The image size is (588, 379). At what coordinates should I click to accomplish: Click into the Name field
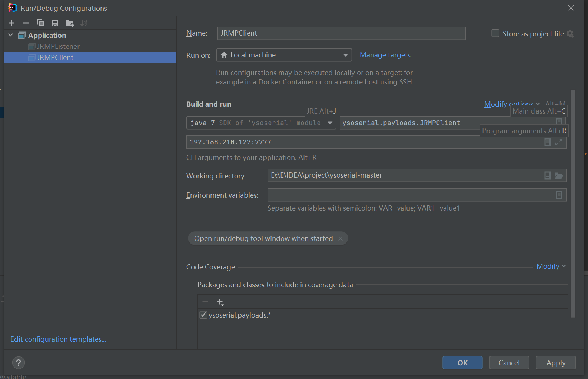pyautogui.click(x=341, y=33)
